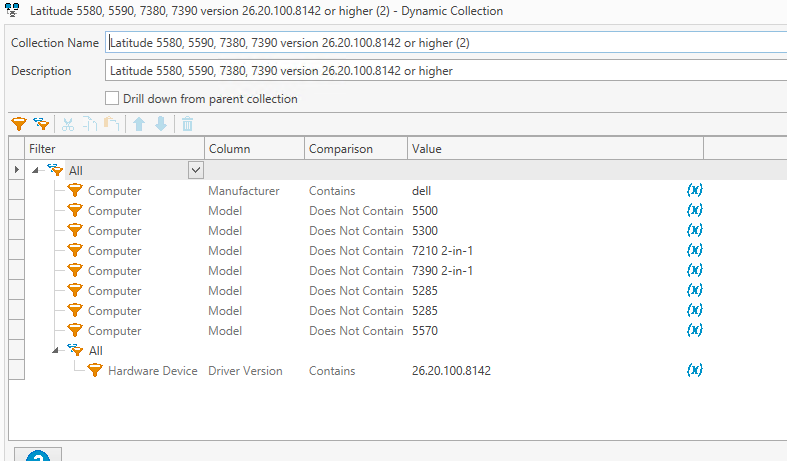Screen dimensions: 787x461
Task: Click the variable (x) icon for 26.20.100.8142 row
Action: tap(695, 370)
